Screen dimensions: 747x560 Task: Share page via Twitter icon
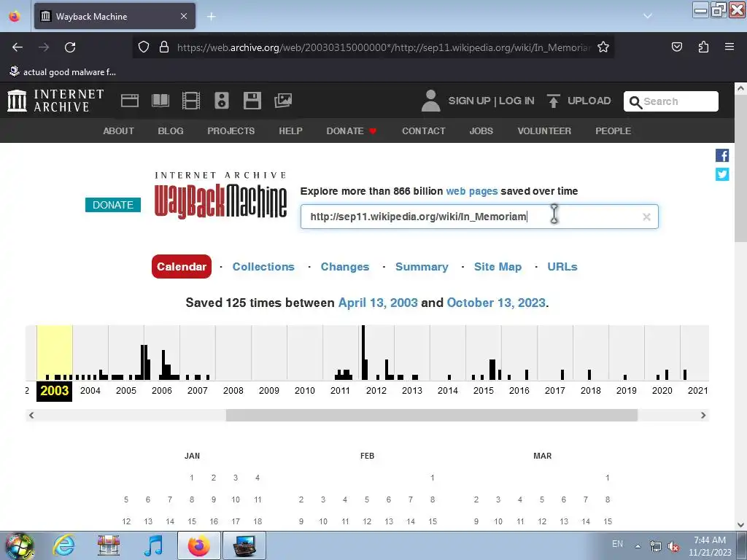(722, 174)
